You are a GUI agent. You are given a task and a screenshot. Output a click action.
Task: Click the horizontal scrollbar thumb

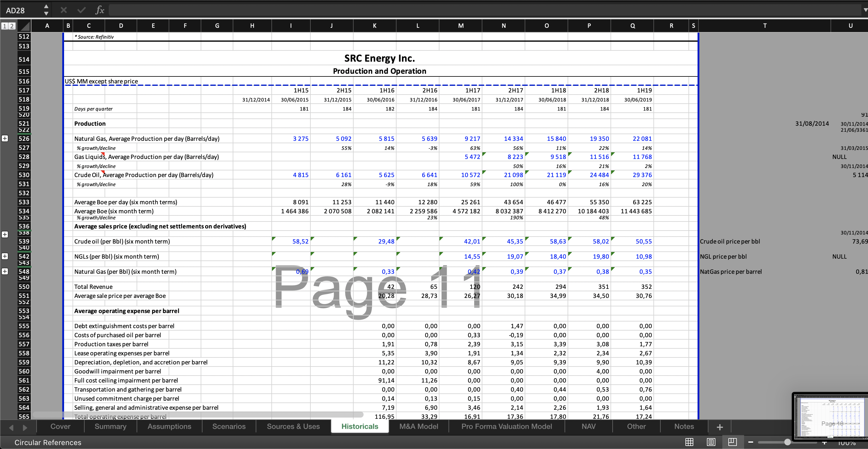click(198, 414)
